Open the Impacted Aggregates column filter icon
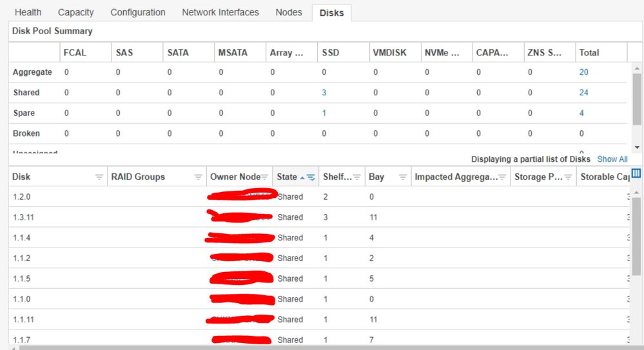Image resolution: width=644 pixels, height=350 pixels. [x=502, y=177]
